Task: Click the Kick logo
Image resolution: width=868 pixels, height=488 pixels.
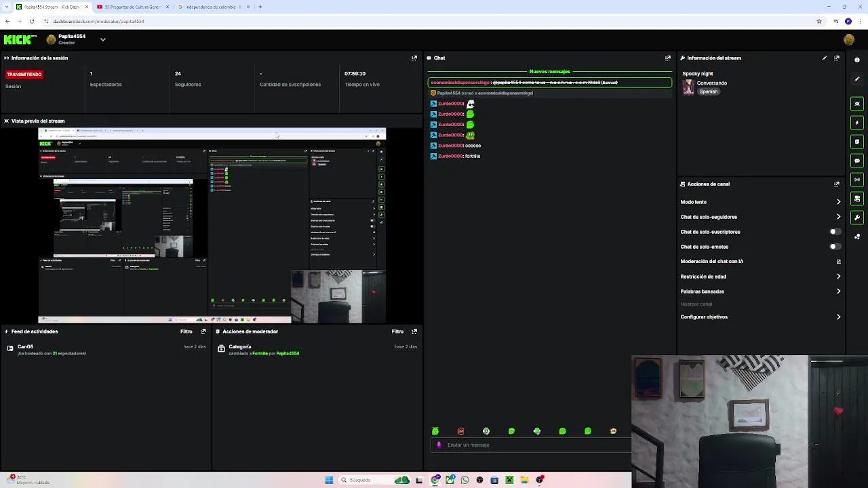Action: click(20, 39)
